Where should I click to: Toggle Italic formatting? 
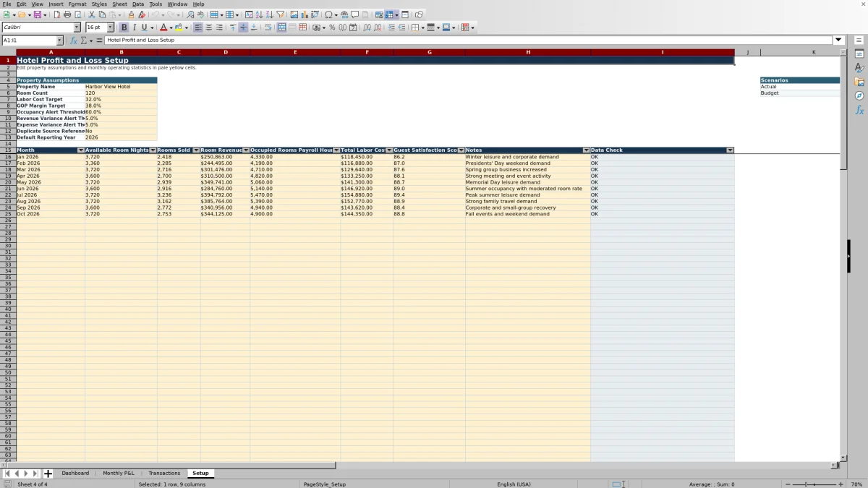tap(134, 27)
